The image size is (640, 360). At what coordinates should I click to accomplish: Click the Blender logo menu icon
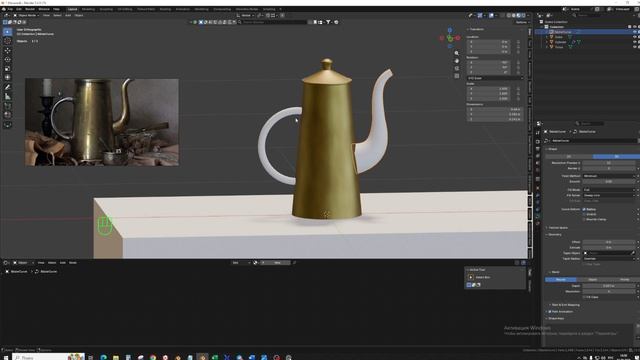4,9
